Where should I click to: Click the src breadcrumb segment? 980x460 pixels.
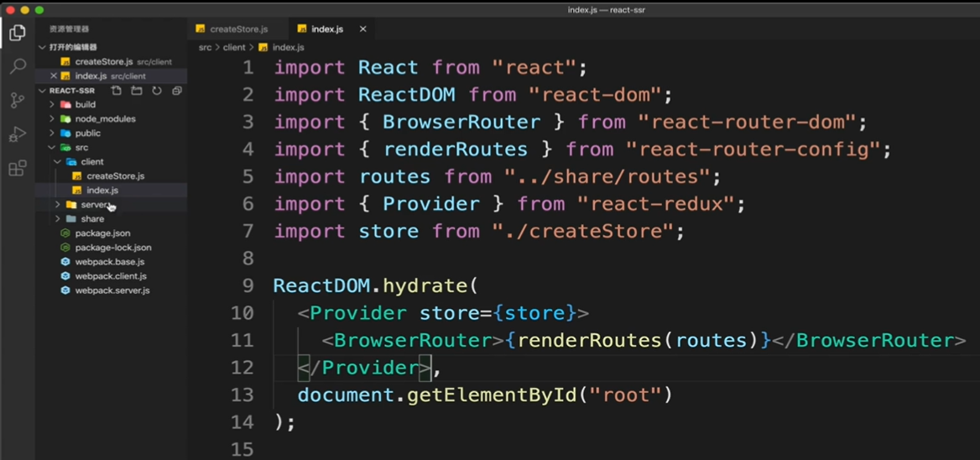coord(205,48)
